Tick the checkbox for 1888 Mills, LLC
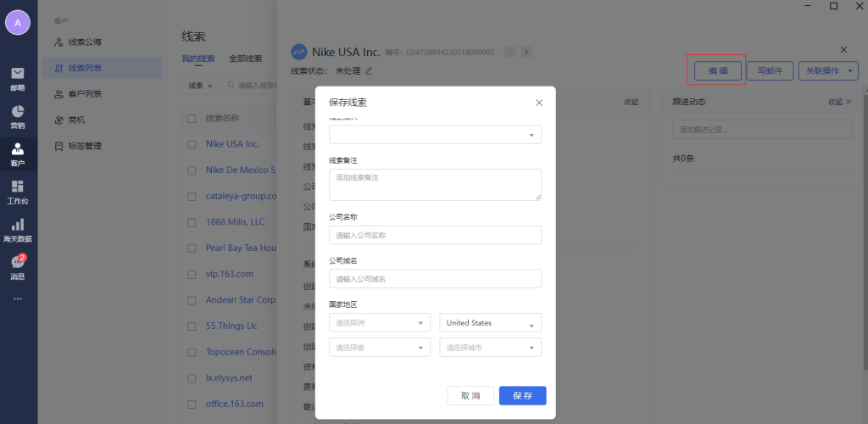This screenshot has height=424, width=868. coord(192,222)
